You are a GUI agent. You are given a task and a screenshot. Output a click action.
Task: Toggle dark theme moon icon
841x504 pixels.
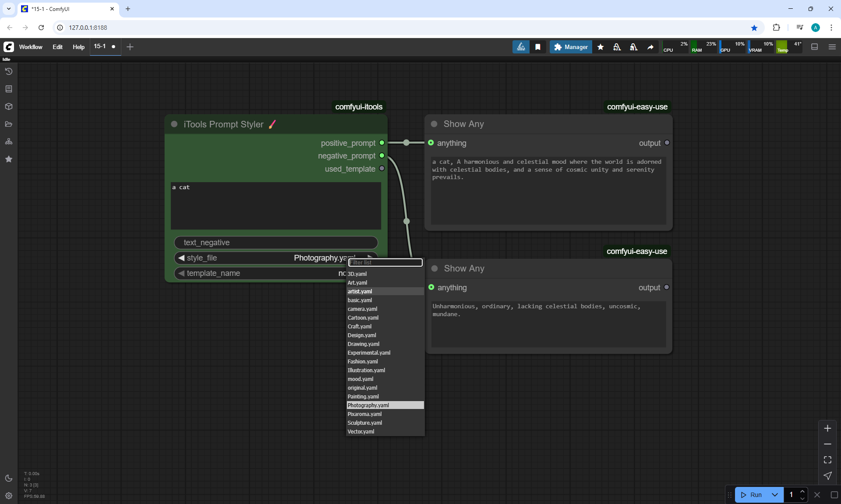(9, 478)
